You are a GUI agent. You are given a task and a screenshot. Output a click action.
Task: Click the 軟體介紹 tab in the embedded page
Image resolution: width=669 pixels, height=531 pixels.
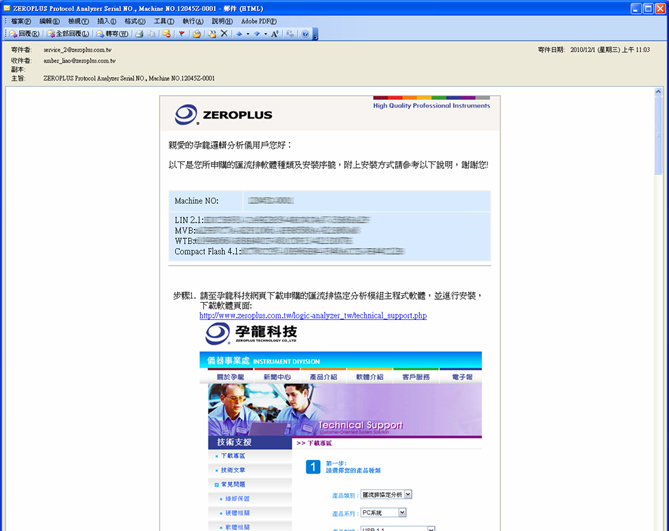(369, 377)
